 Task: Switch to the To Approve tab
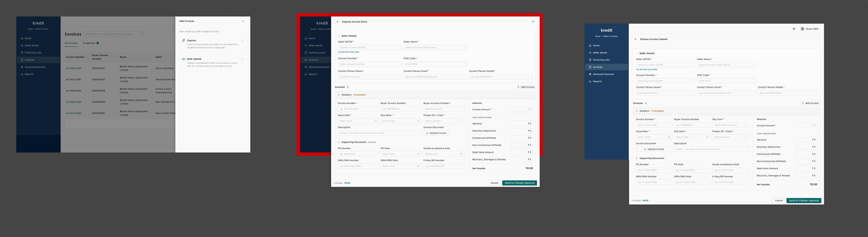point(91,43)
